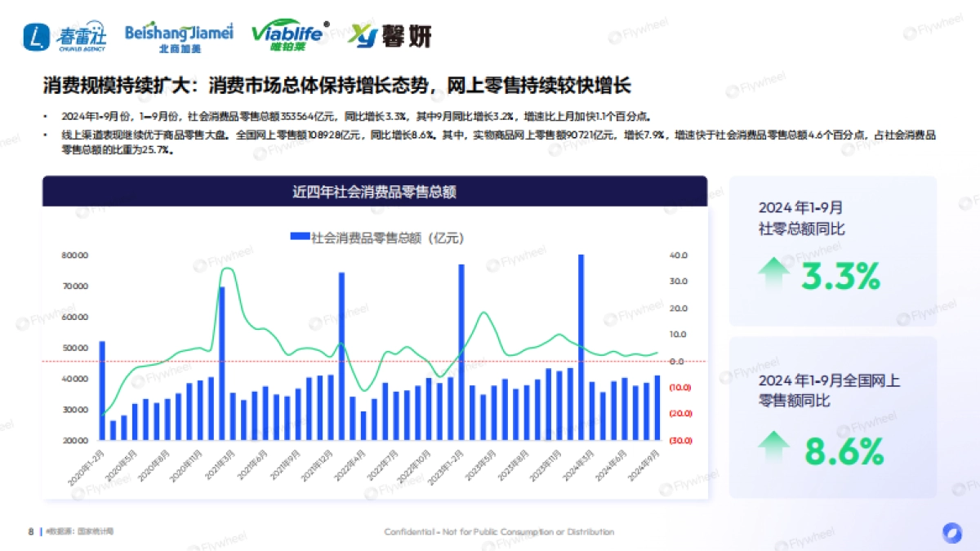Click the Confidential footer text

499,531
